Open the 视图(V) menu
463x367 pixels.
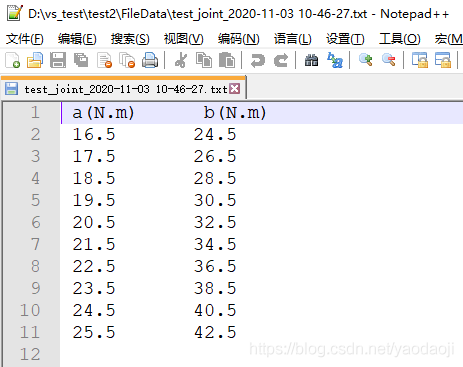click(x=183, y=39)
